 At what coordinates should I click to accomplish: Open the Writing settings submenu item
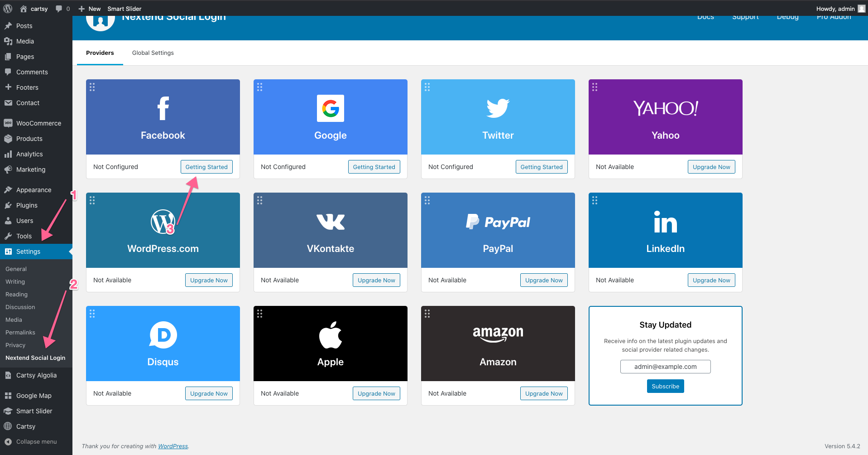click(x=15, y=282)
